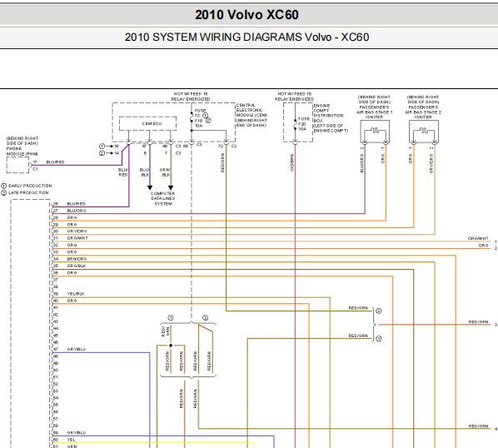The image size is (498, 448).
Task: Click 'ORG/WHT' label at right edge of diagram
Action: [x=478, y=238]
